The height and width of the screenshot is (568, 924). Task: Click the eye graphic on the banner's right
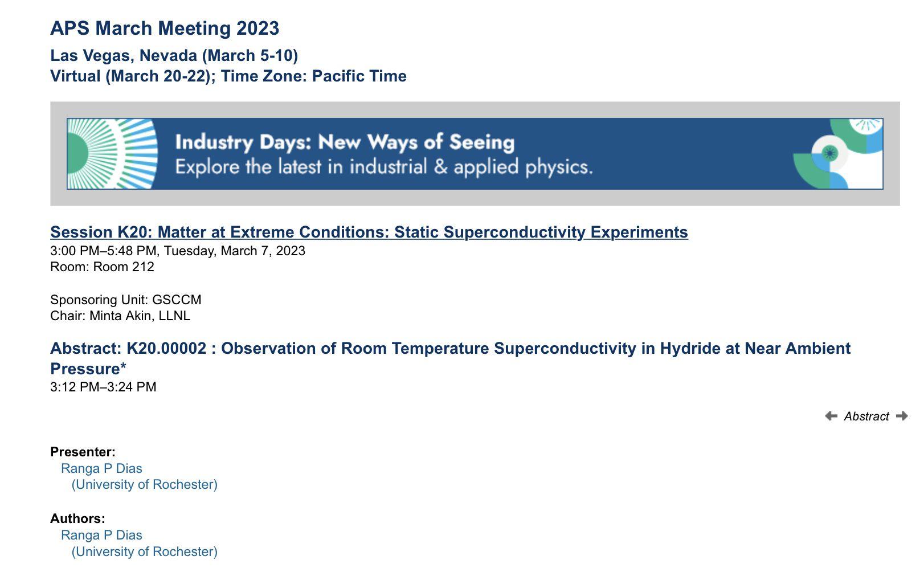click(x=831, y=153)
